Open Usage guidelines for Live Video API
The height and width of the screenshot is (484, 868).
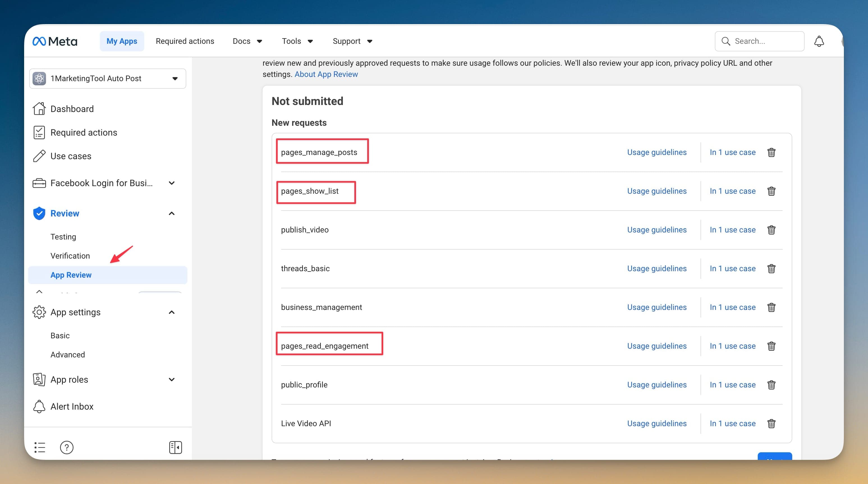pyautogui.click(x=657, y=423)
